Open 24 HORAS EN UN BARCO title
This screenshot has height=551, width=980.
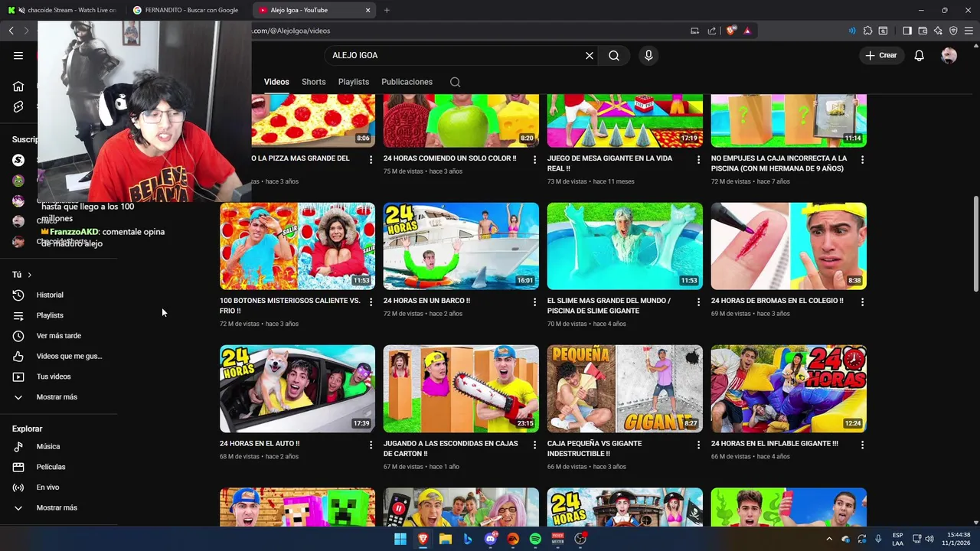426,301
